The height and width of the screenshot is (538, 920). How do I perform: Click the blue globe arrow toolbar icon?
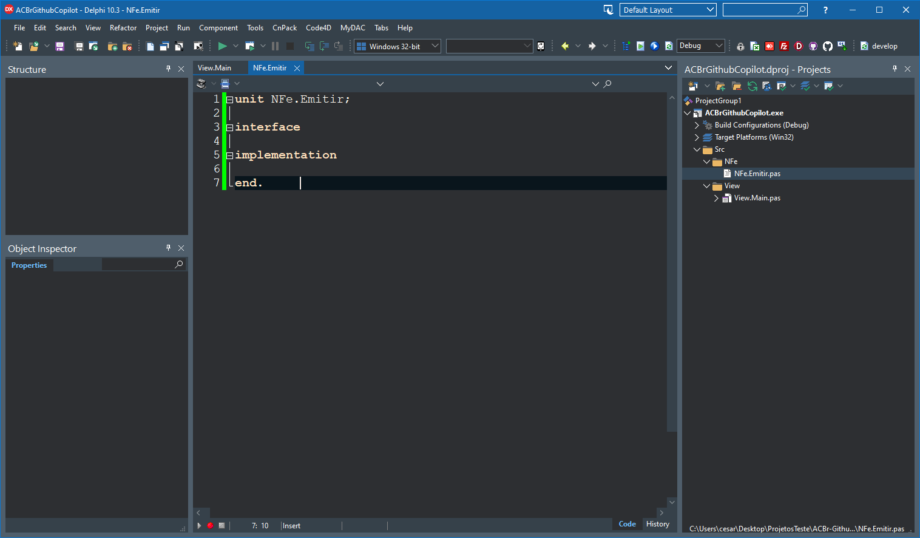(654, 46)
